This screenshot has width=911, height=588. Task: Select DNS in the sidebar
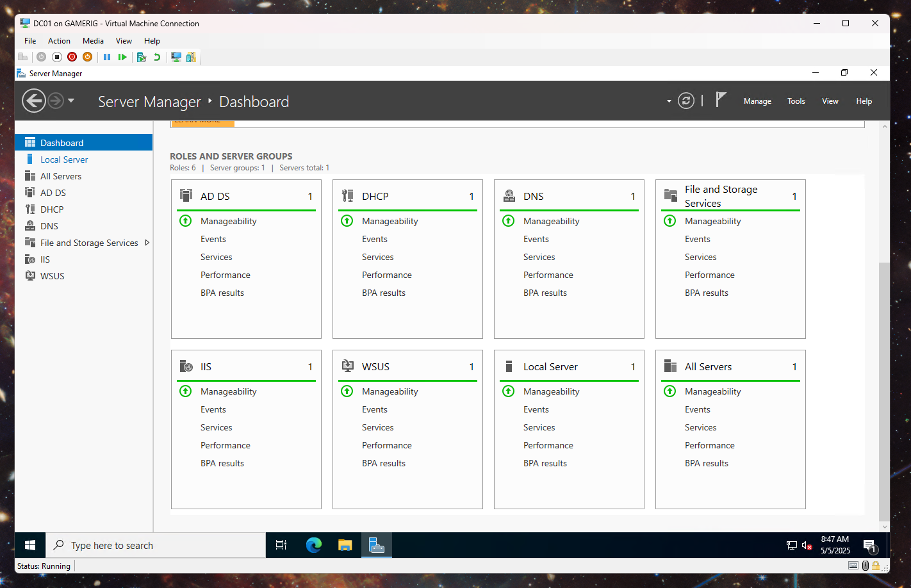point(83,226)
